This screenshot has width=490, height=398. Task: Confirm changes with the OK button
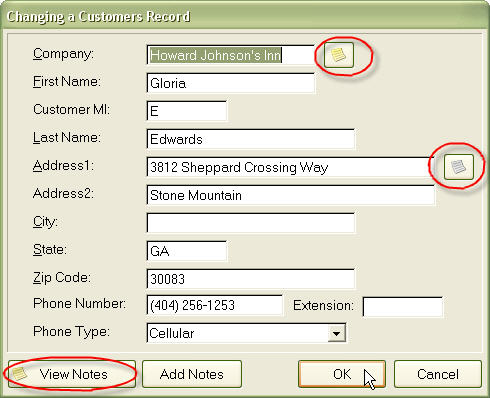pos(342,374)
